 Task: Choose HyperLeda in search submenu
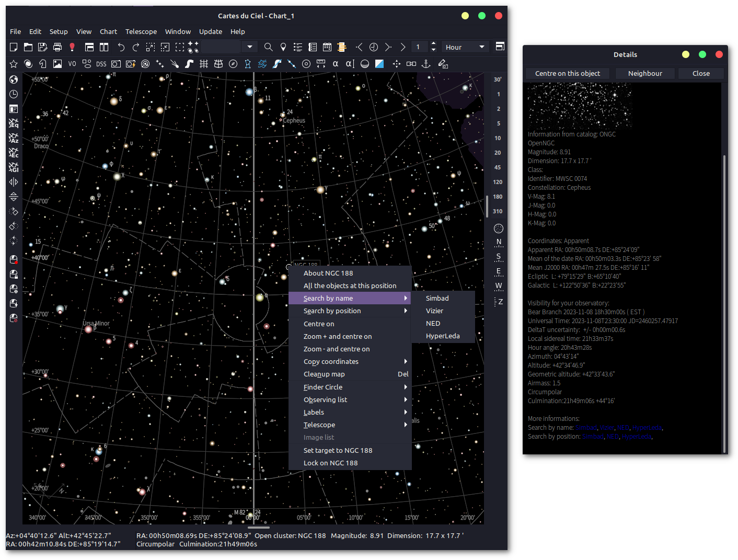tap(443, 336)
